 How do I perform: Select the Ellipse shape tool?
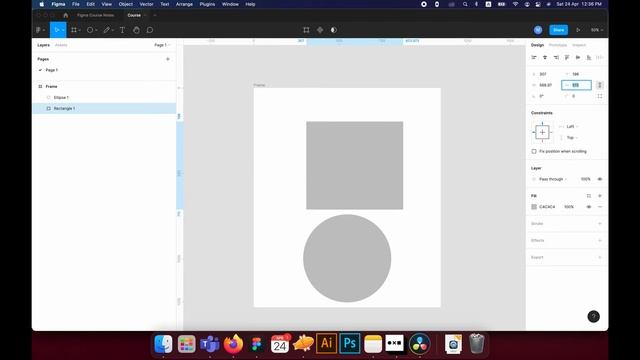coord(90,30)
